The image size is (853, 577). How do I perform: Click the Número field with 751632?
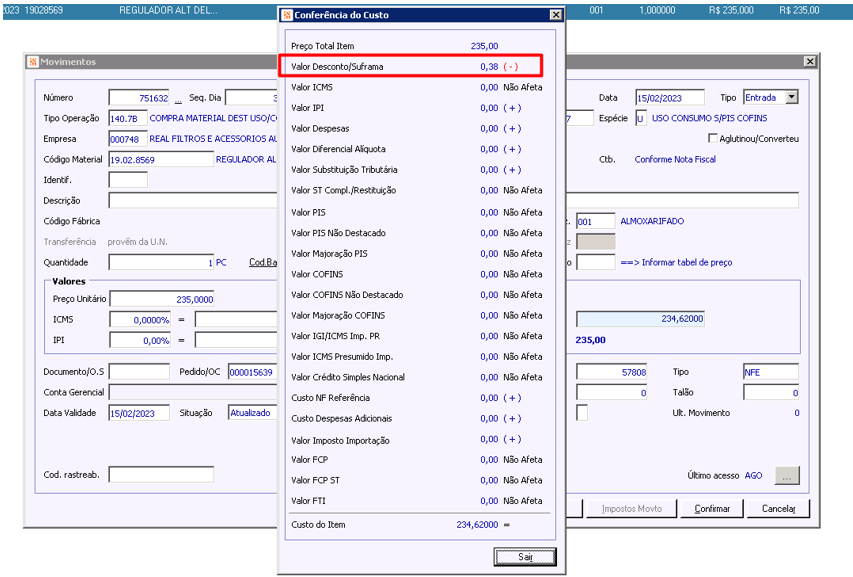[139, 98]
